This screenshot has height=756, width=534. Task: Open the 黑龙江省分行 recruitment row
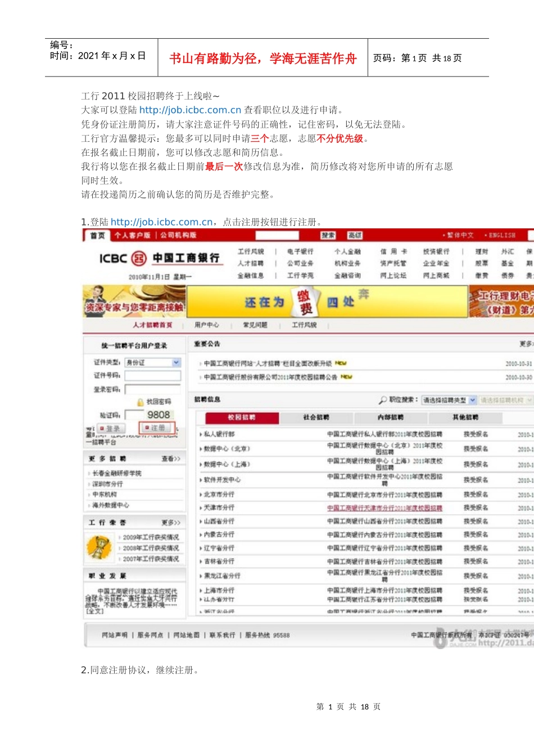click(x=222, y=576)
